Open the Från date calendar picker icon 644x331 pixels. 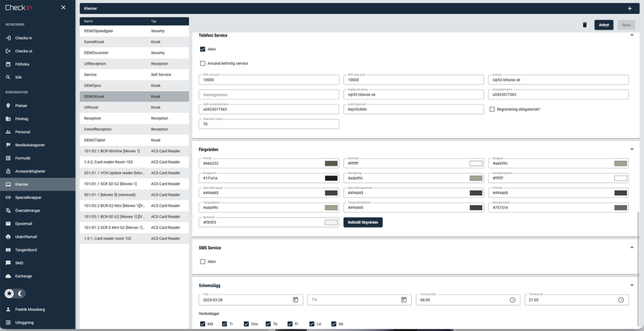click(x=296, y=300)
